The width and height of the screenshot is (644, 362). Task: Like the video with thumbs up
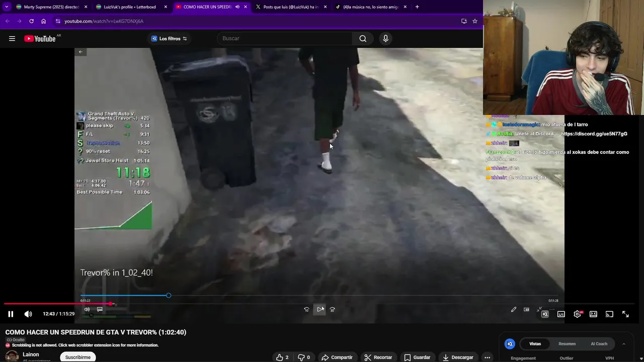282,357
